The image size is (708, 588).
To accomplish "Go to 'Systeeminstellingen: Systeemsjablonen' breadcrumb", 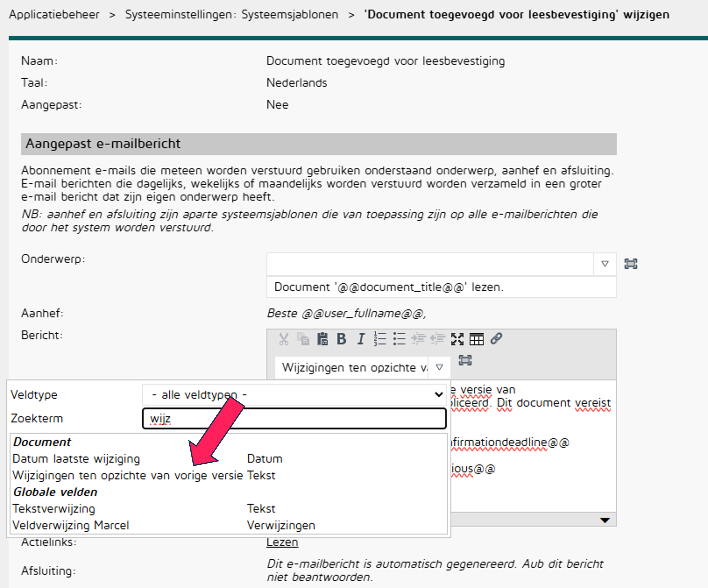I will point(232,15).
